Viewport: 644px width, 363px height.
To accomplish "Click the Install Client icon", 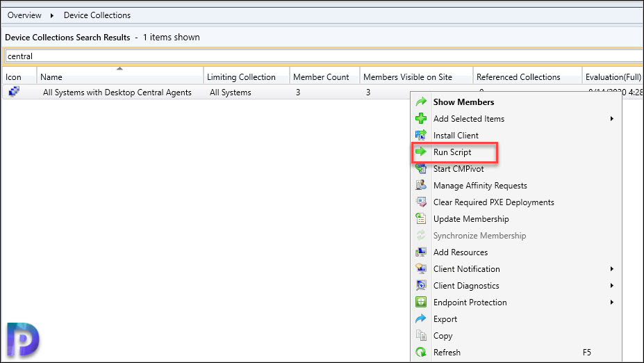I will [421, 135].
